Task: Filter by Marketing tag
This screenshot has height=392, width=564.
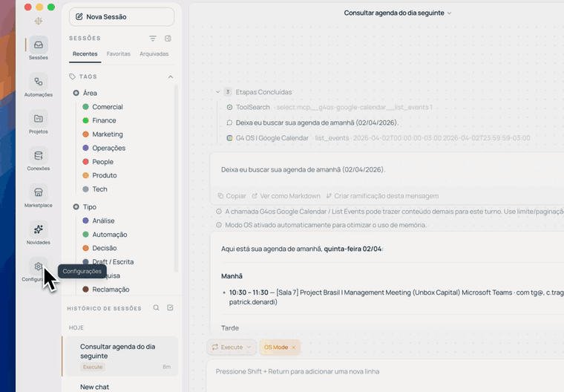Action: [x=103, y=134]
